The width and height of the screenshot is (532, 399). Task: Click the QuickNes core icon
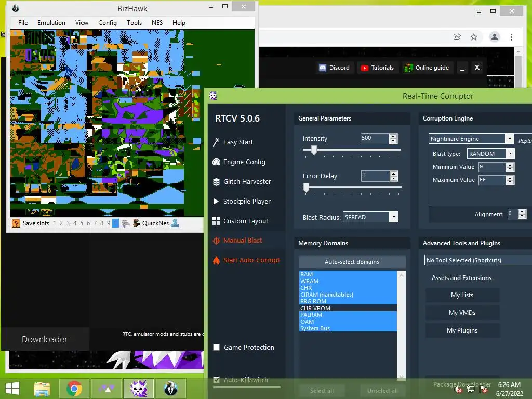(137, 223)
